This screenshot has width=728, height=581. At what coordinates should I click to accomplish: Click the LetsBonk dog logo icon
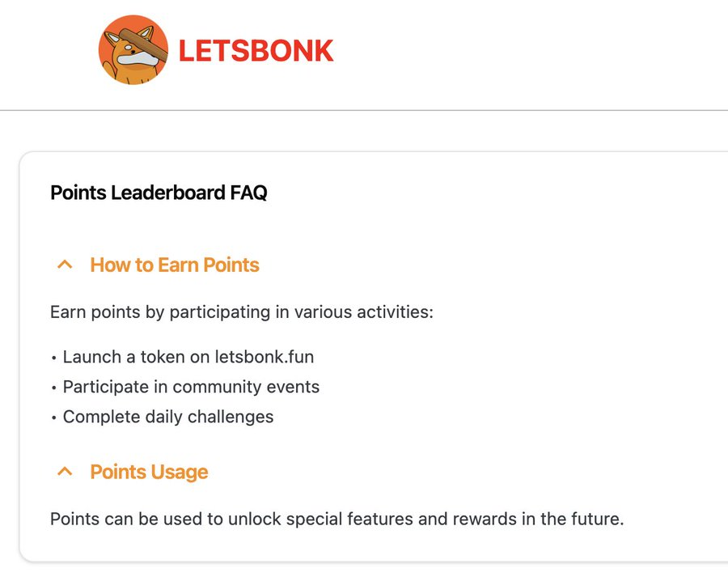coord(133,51)
